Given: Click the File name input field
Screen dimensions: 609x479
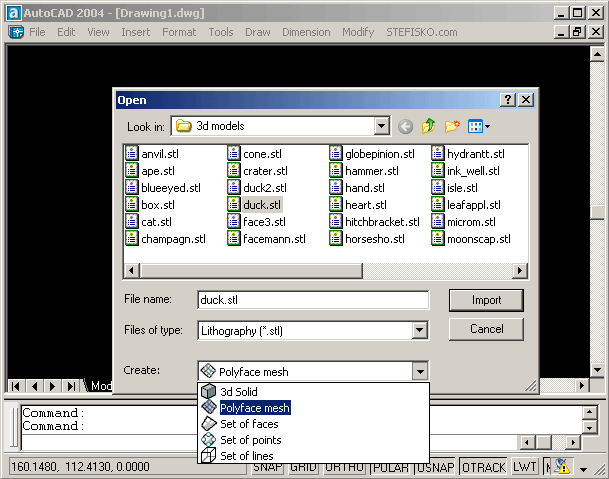Looking at the screenshot, I should point(313,300).
